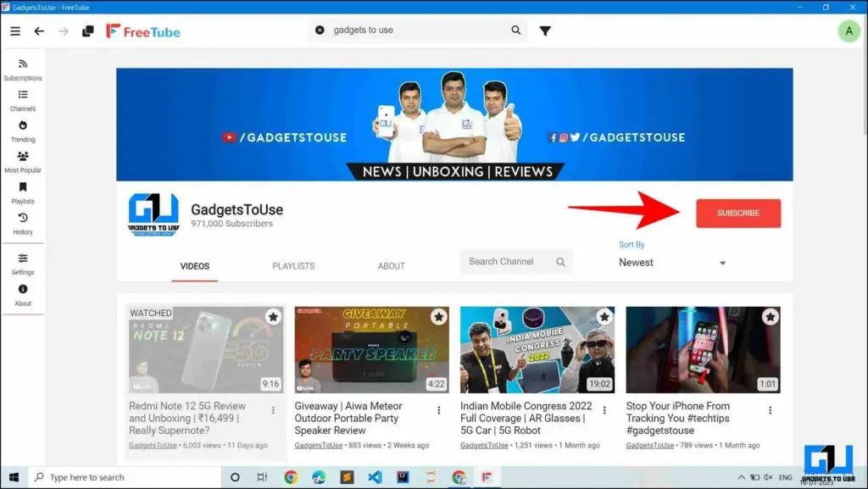Go back using the back arrow
Screen dimensions: 868x489
click(x=39, y=31)
